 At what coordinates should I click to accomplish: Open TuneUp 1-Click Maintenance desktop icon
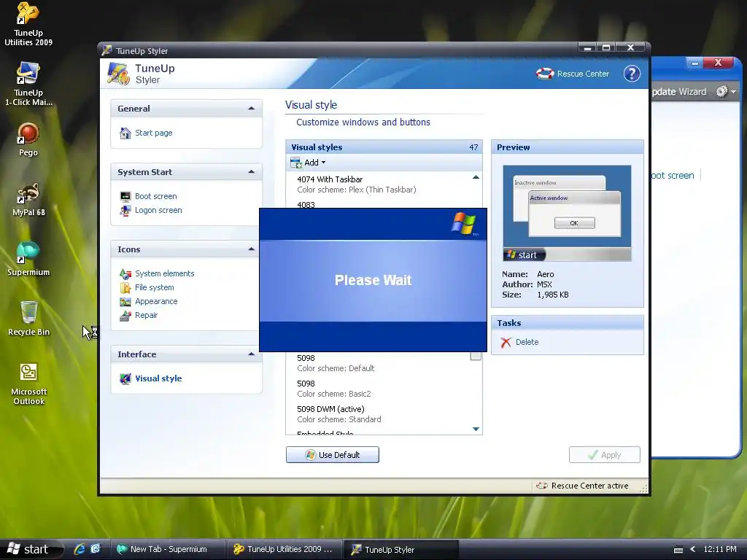pyautogui.click(x=28, y=84)
